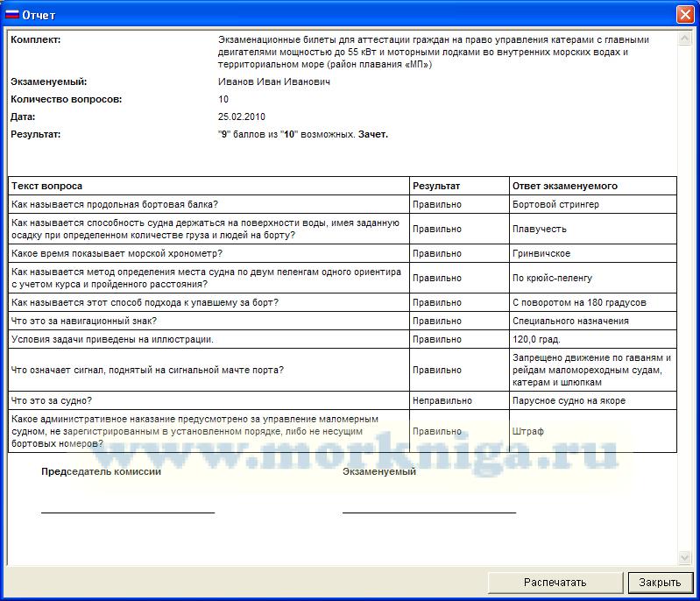The image size is (700, 601).
Task: Click the signature line under Экзаменуемый
Action: point(428,511)
